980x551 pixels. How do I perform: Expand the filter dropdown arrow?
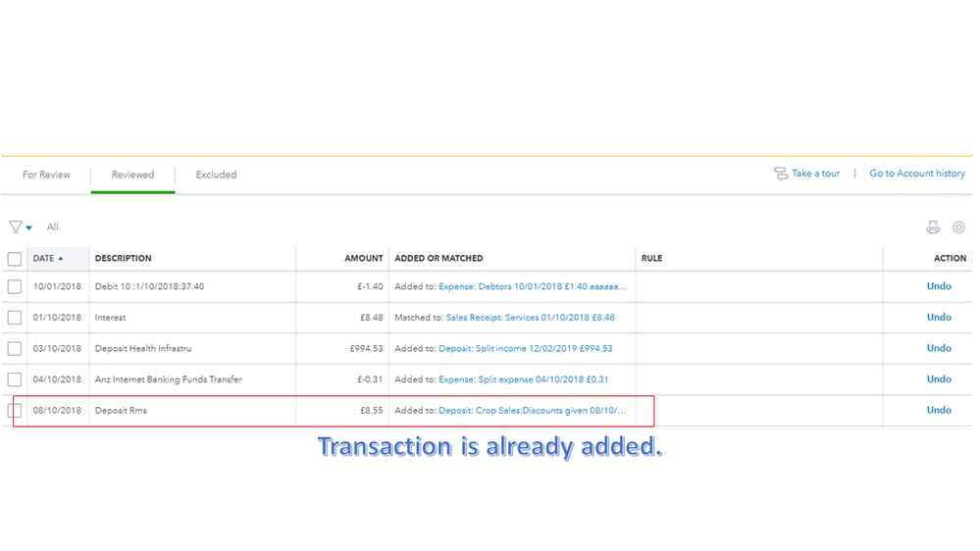(28, 228)
